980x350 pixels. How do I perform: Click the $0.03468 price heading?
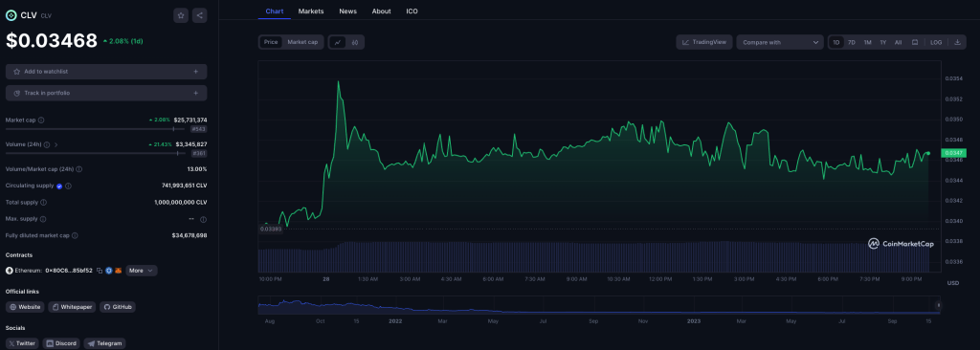(52, 40)
